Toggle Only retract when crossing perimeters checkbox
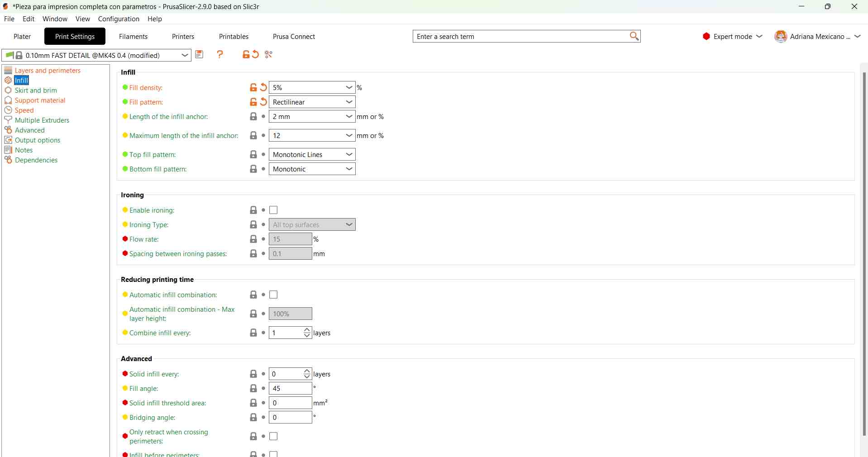The height and width of the screenshot is (457, 868). [274, 437]
